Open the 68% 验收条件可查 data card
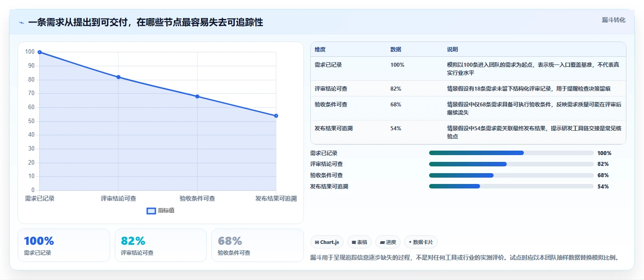Image resolution: width=644 pixels, height=280 pixels. tap(257, 245)
